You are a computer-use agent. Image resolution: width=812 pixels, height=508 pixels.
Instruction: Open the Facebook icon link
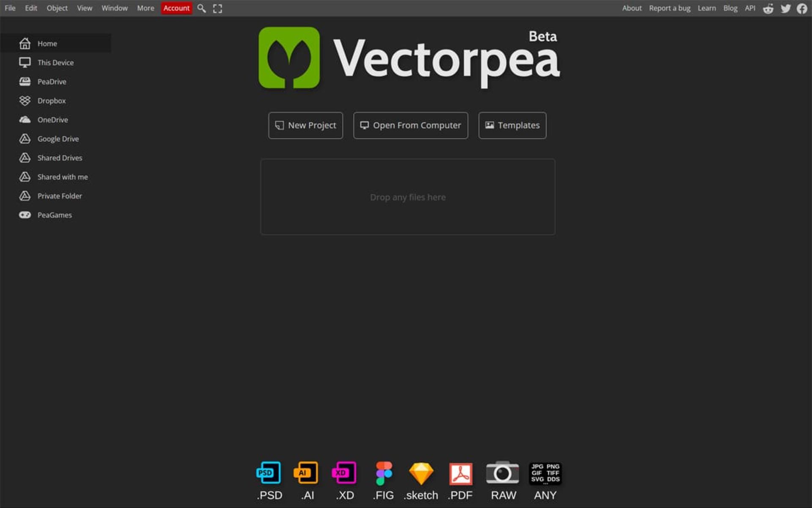[802, 8]
